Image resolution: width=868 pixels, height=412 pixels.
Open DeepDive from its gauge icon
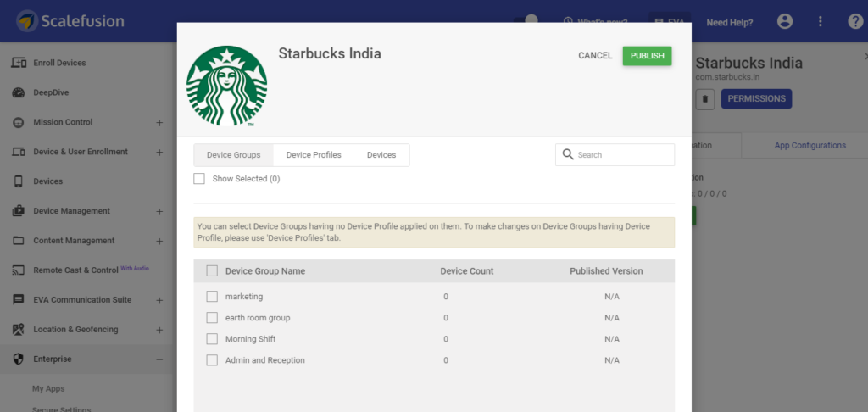pyautogui.click(x=19, y=92)
